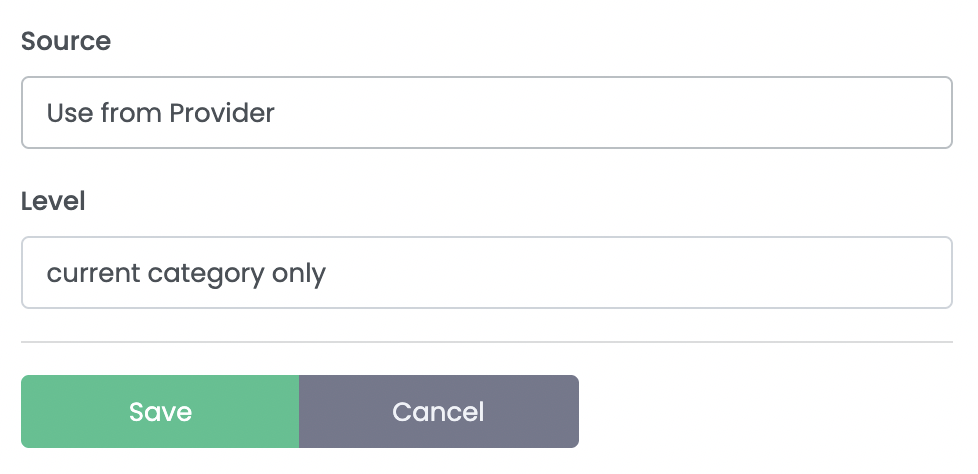Screen dimensions: 978x474
Task: Save the source and level settings
Action: pos(160,412)
